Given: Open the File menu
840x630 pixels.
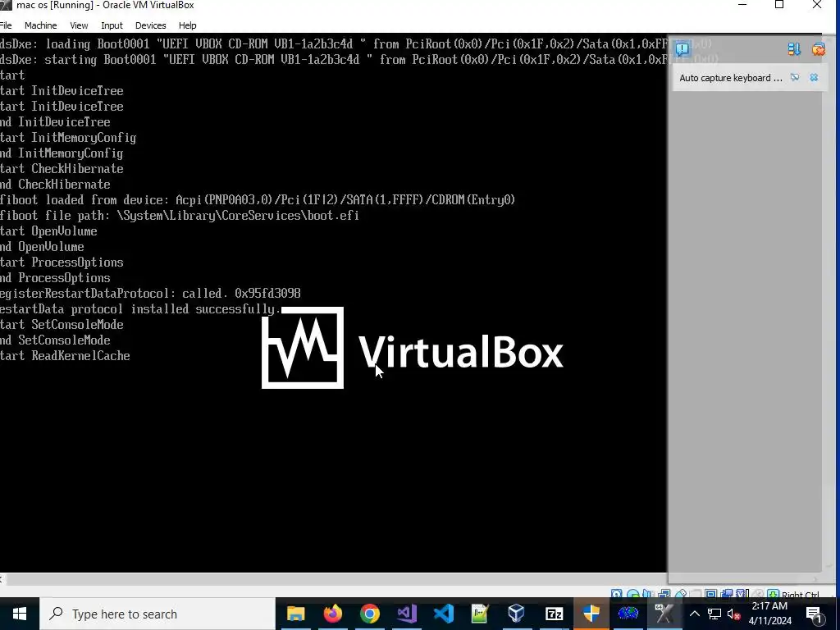Looking at the screenshot, I should point(6,25).
